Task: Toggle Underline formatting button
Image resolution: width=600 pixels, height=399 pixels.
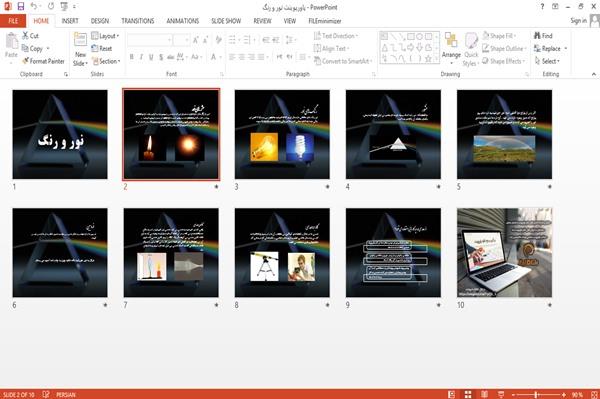Action: click(x=151, y=57)
